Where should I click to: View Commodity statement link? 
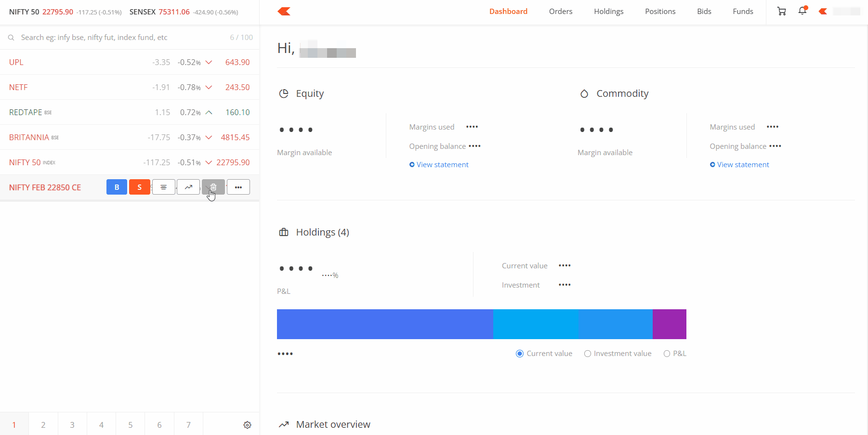pos(739,164)
